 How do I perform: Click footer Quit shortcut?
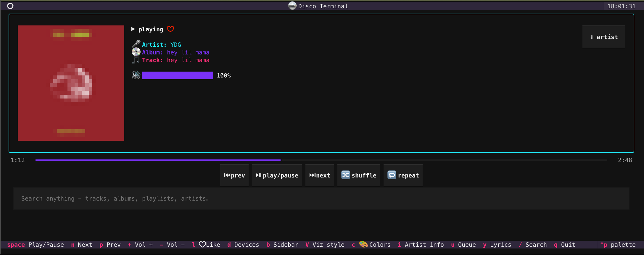point(565,245)
